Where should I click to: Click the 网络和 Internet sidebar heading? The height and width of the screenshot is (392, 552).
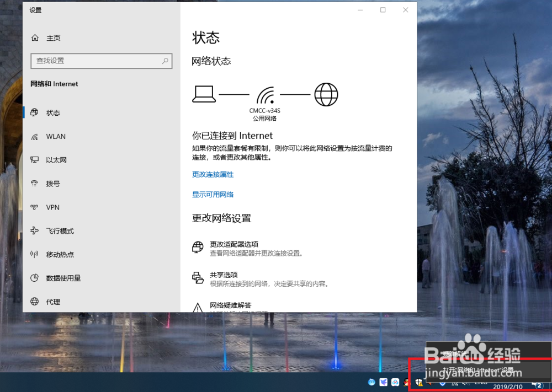coord(54,84)
